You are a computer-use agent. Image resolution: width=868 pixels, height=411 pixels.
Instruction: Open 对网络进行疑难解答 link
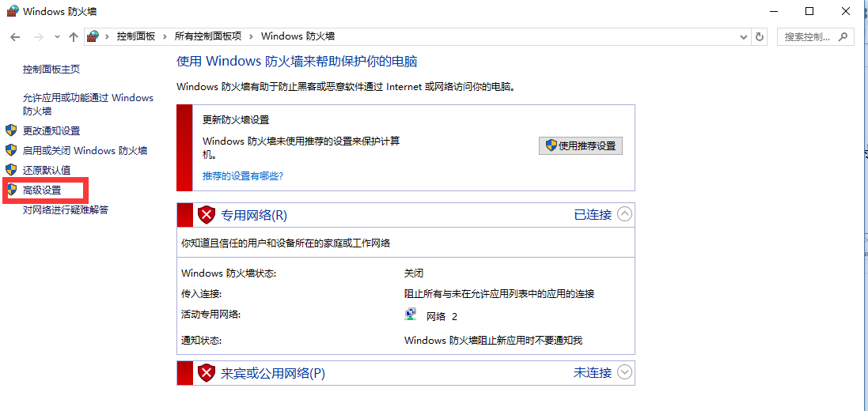pos(66,210)
